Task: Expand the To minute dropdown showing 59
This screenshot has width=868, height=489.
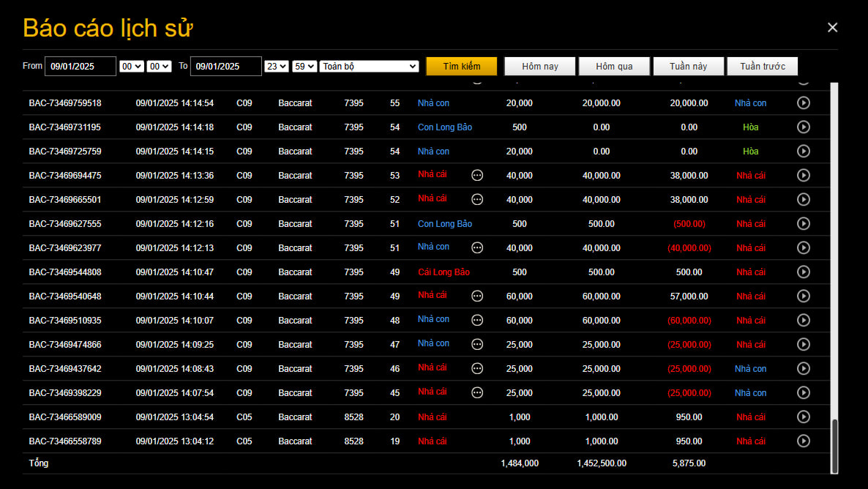Action: 304,67
